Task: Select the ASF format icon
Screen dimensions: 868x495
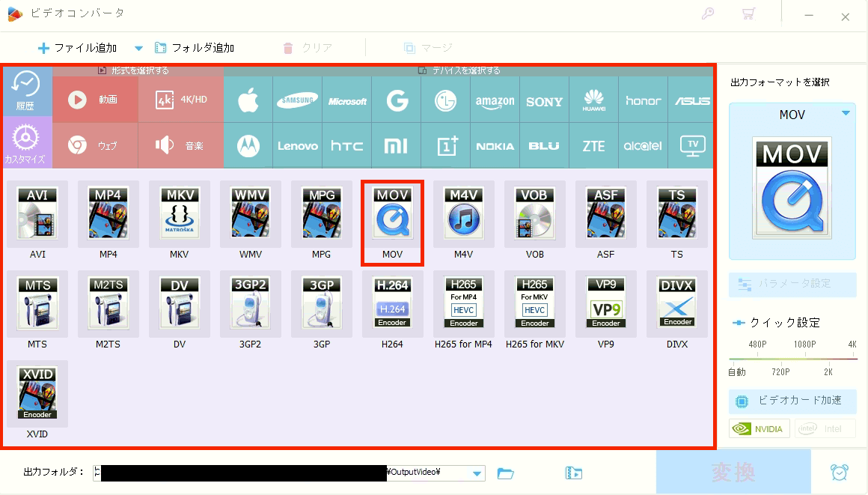Action: click(x=605, y=214)
